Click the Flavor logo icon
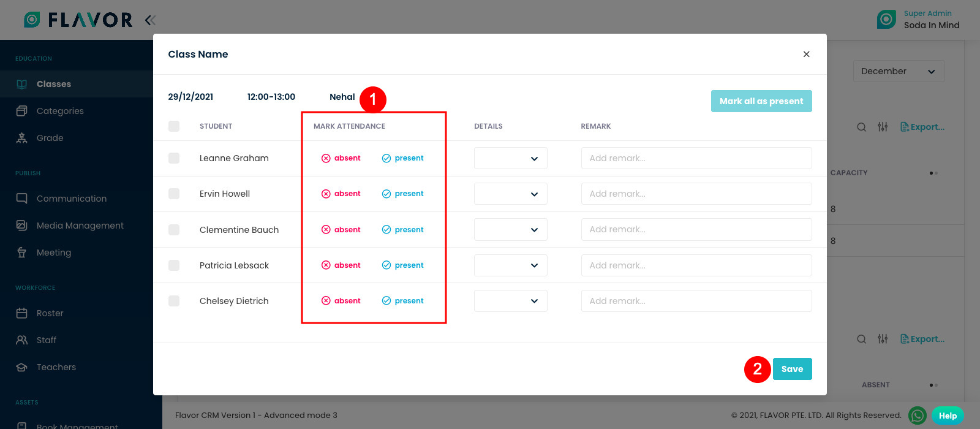The height and width of the screenshot is (429, 980). [x=32, y=20]
